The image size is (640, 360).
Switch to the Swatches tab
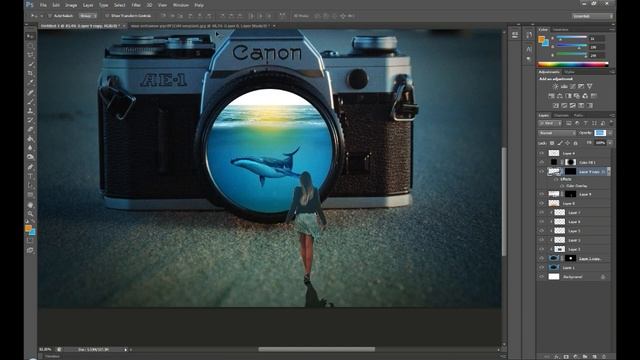[x=561, y=30]
